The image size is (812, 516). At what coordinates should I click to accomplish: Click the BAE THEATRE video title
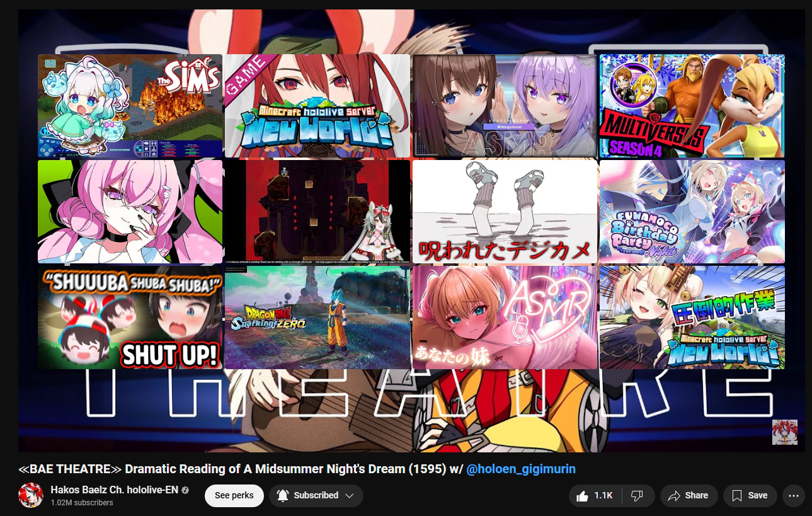[x=297, y=469]
